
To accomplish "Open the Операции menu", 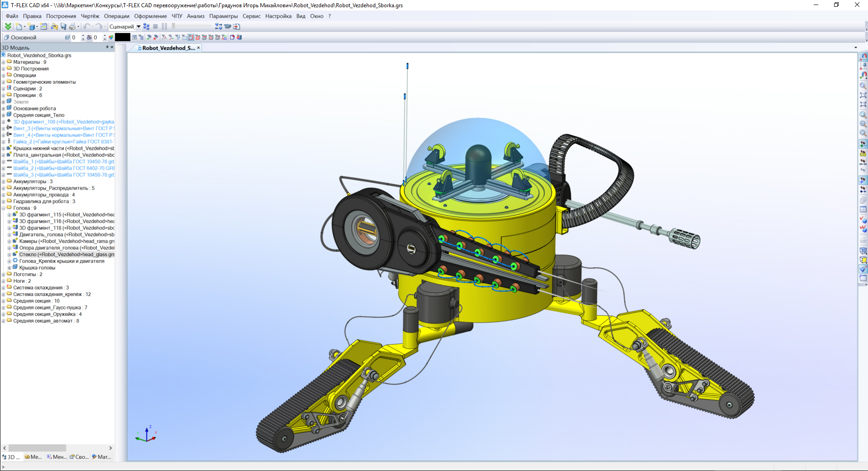I will click(x=117, y=16).
